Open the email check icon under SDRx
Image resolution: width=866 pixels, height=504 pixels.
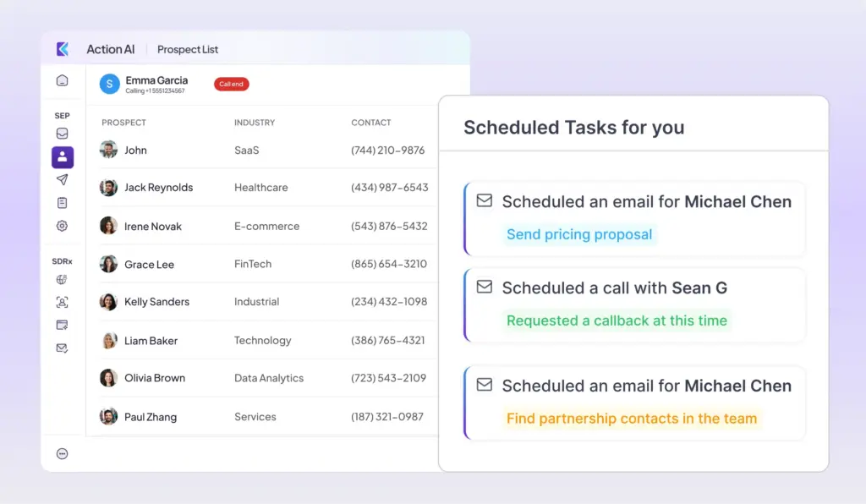point(62,348)
